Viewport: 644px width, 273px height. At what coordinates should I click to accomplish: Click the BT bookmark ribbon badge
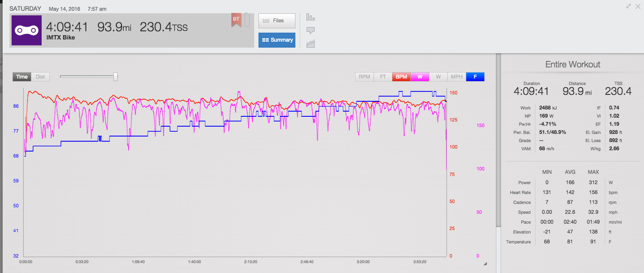coord(236,20)
